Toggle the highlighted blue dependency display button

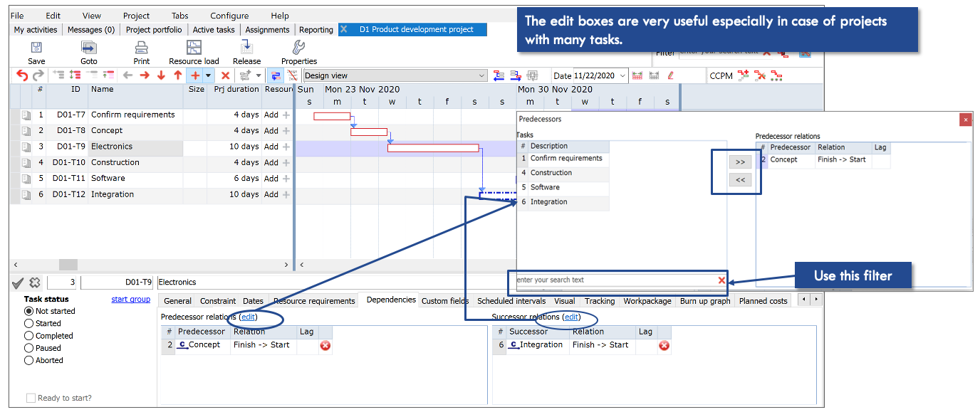click(x=275, y=75)
